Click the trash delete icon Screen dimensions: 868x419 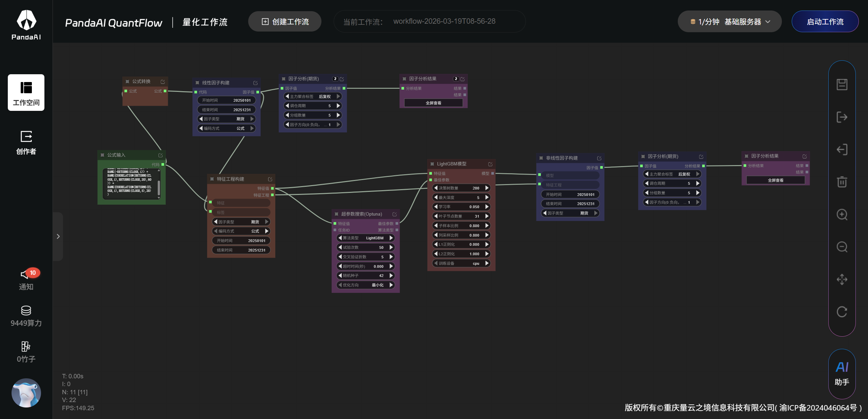(x=842, y=182)
